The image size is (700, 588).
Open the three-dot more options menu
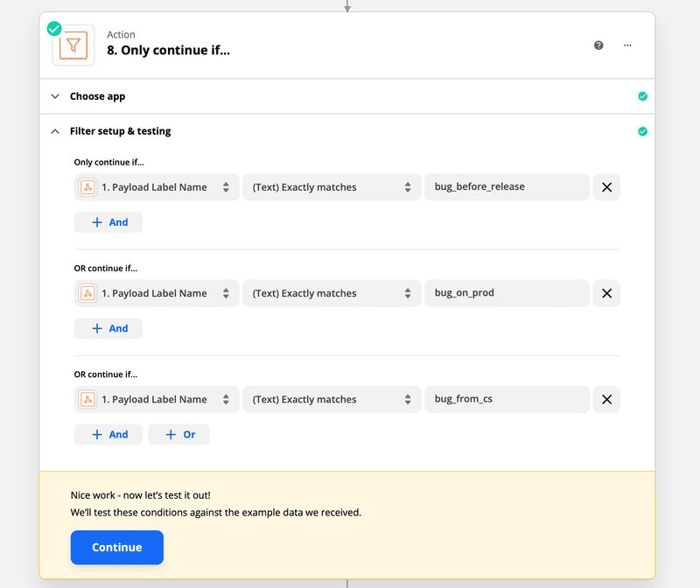coord(627,45)
